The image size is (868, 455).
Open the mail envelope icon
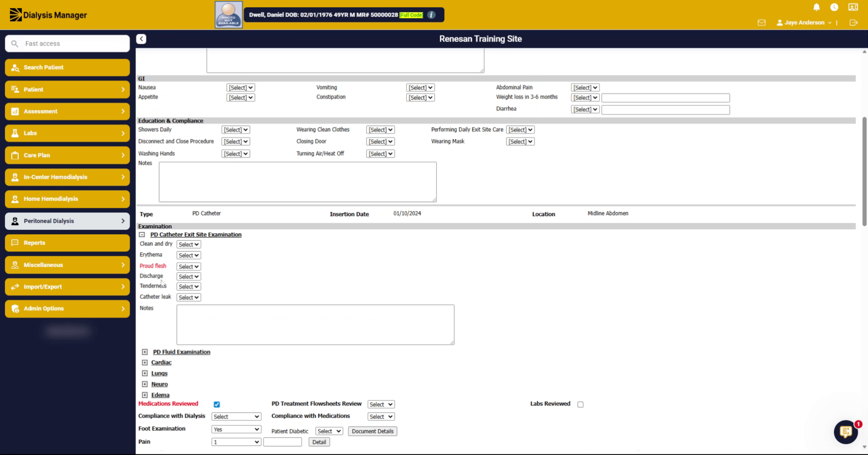(761, 22)
